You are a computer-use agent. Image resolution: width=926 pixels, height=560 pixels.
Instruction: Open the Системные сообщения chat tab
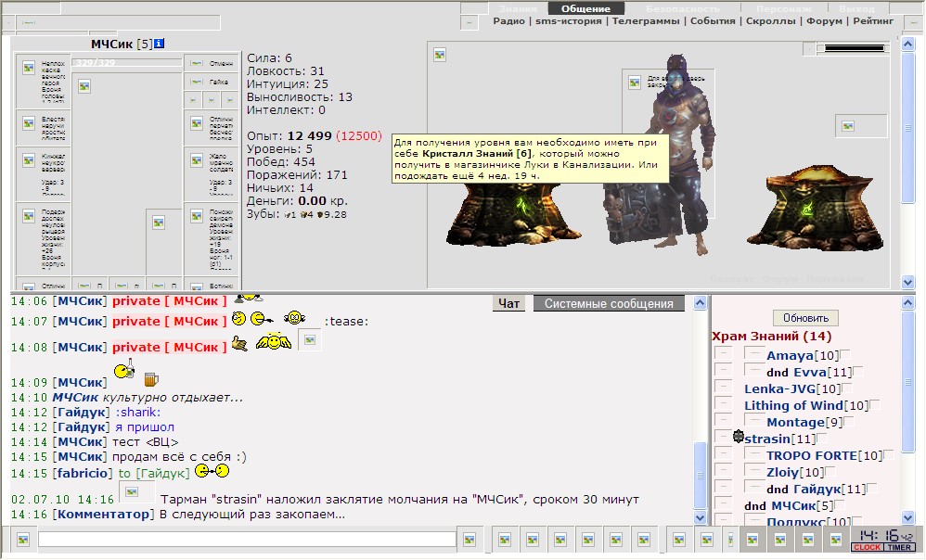(x=609, y=303)
